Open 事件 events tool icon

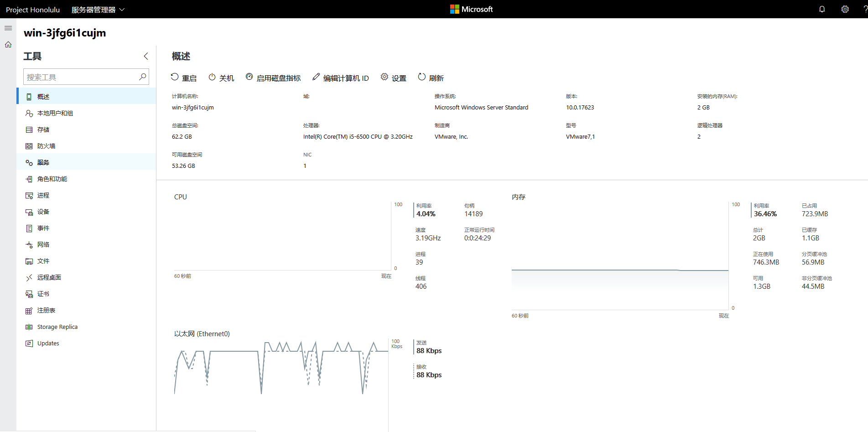pyautogui.click(x=29, y=228)
